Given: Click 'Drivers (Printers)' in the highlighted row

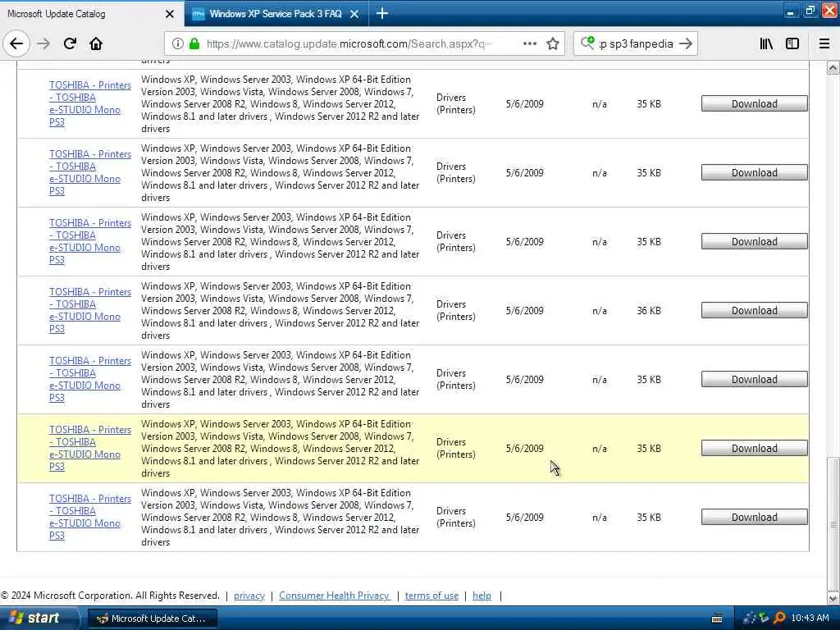Looking at the screenshot, I should (x=456, y=449).
